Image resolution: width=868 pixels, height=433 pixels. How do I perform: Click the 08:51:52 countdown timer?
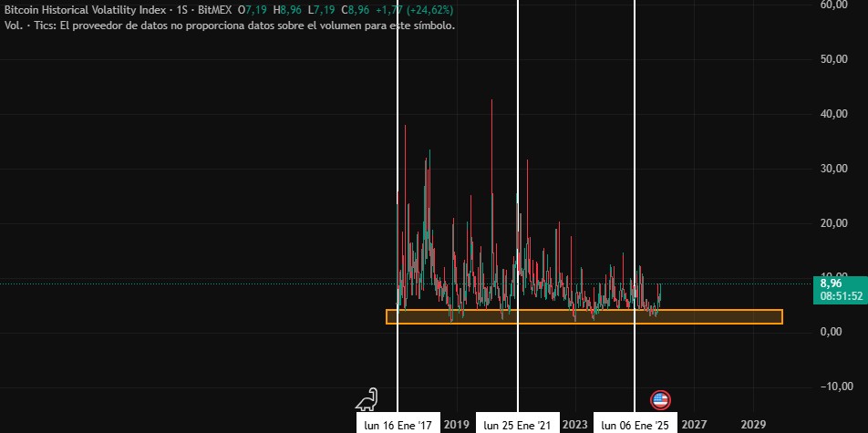pyautogui.click(x=842, y=297)
